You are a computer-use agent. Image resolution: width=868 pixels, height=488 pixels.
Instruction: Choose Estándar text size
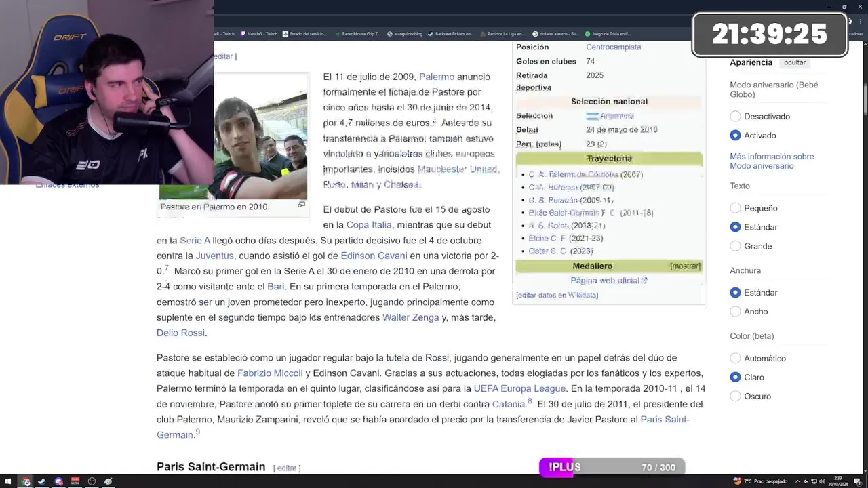(x=735, y=227)
